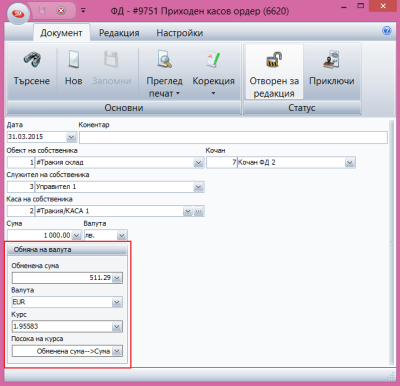Click the Статус ribbon group label

[x=302, y=108]
